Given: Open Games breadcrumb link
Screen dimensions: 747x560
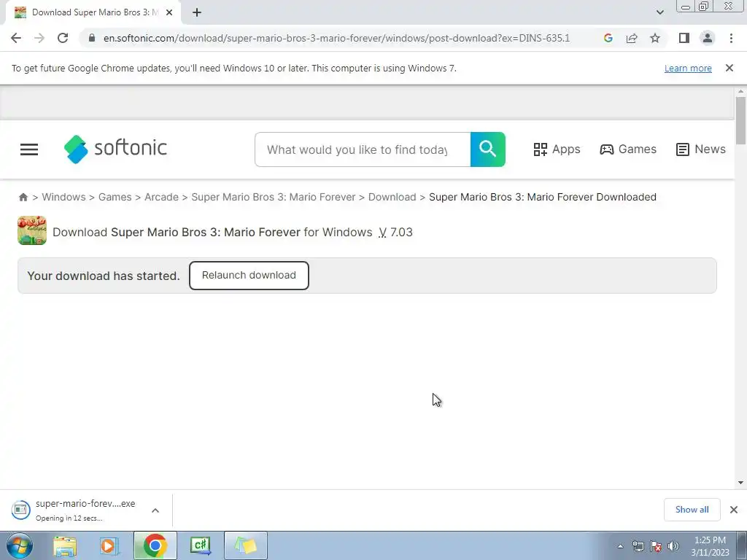Looking at the screenshot, I should [115, 197].
